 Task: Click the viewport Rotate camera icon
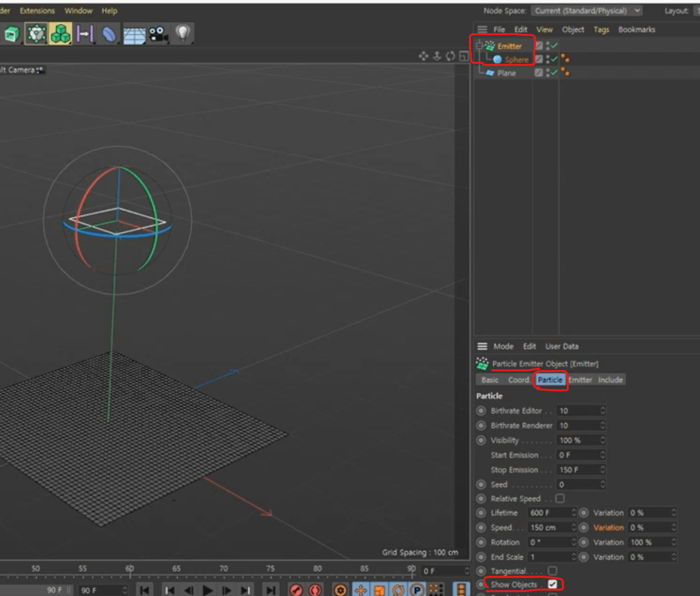pyautogui.click(x=450, y=56)
